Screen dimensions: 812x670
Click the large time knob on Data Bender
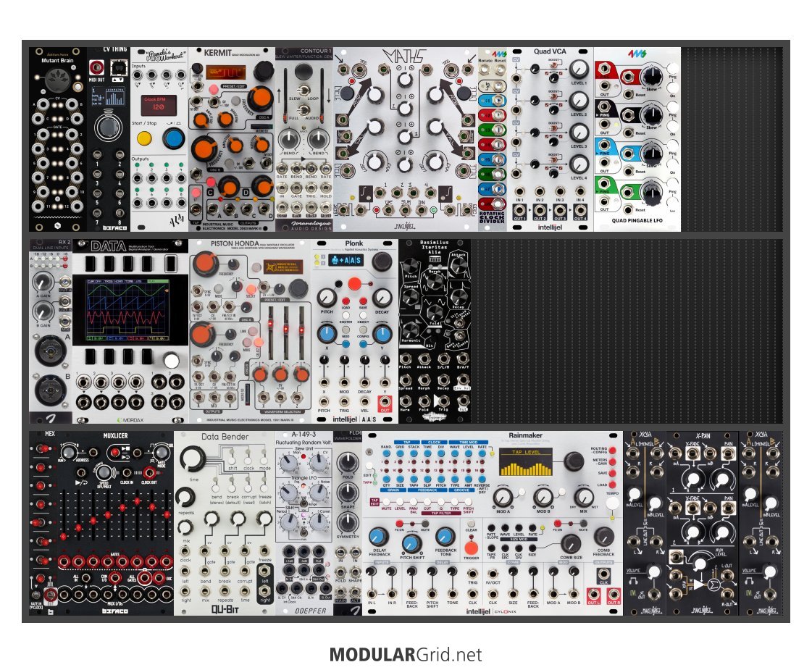pyautogui.click(x=193, y=458)
